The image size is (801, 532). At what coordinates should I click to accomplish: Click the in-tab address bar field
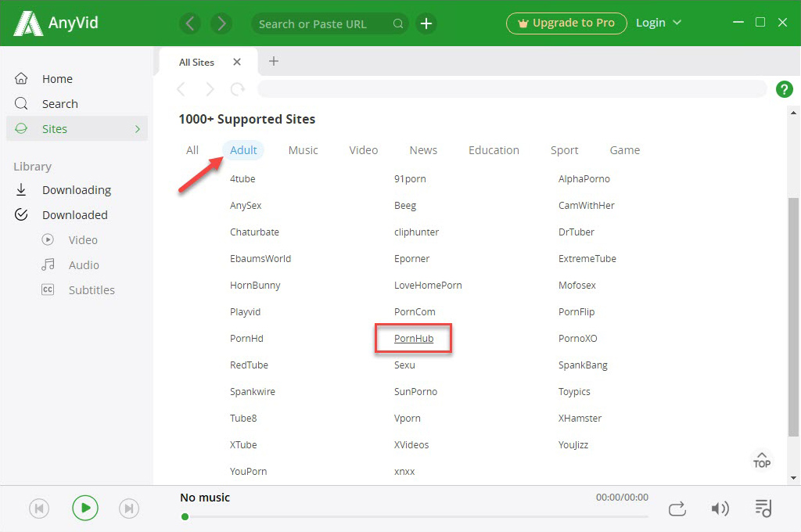pyautogui.click(x=512, y=89)
